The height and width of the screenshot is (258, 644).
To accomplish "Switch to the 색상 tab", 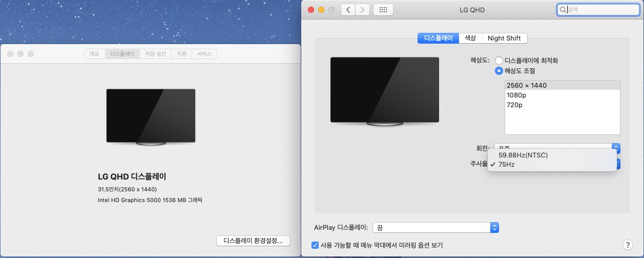I will point(470,38).
